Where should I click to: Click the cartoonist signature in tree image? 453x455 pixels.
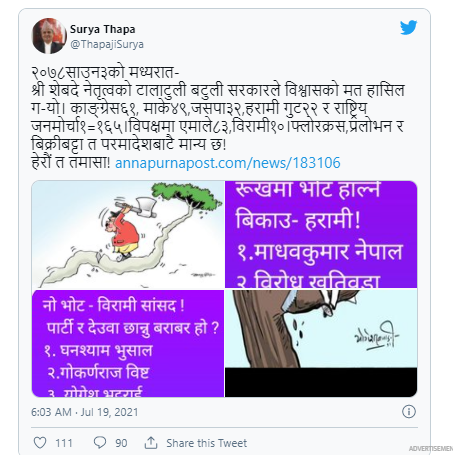376,336
